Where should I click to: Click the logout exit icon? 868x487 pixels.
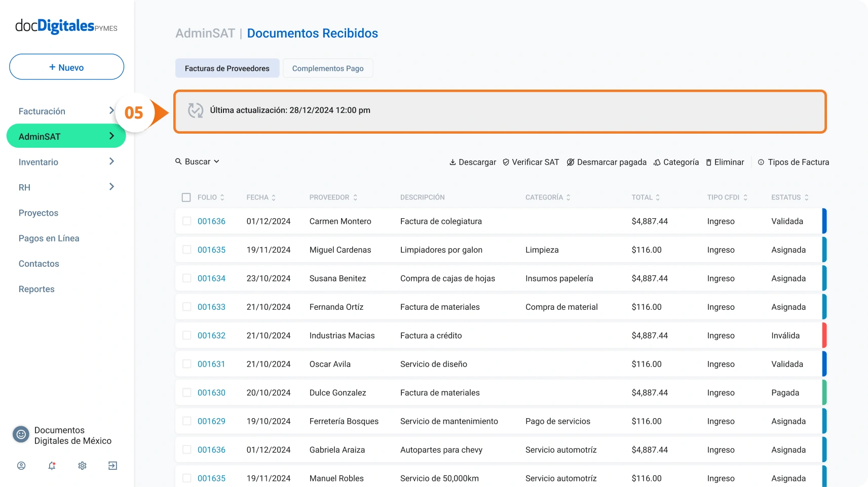112,466
